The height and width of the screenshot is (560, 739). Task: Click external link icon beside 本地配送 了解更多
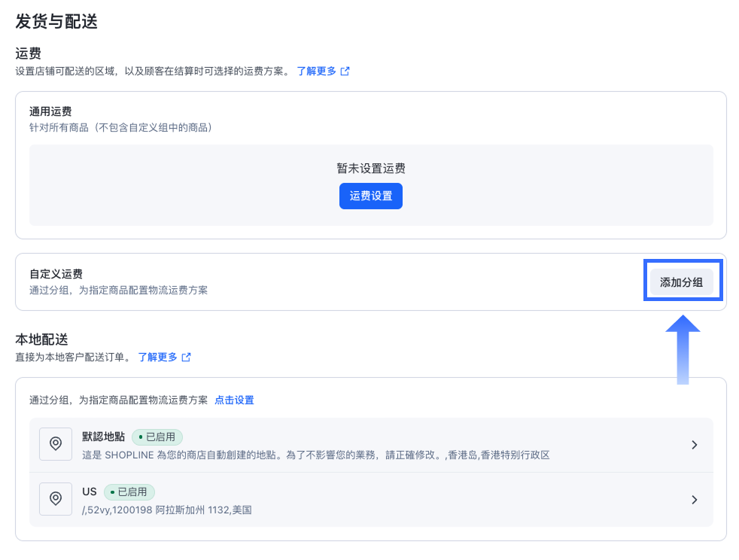coord(186,358)
